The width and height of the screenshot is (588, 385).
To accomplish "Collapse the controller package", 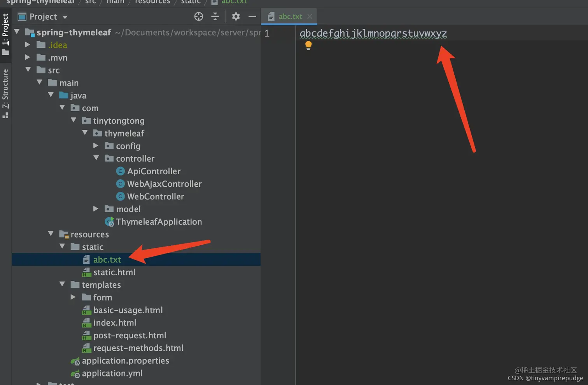I will coord(96,158).
